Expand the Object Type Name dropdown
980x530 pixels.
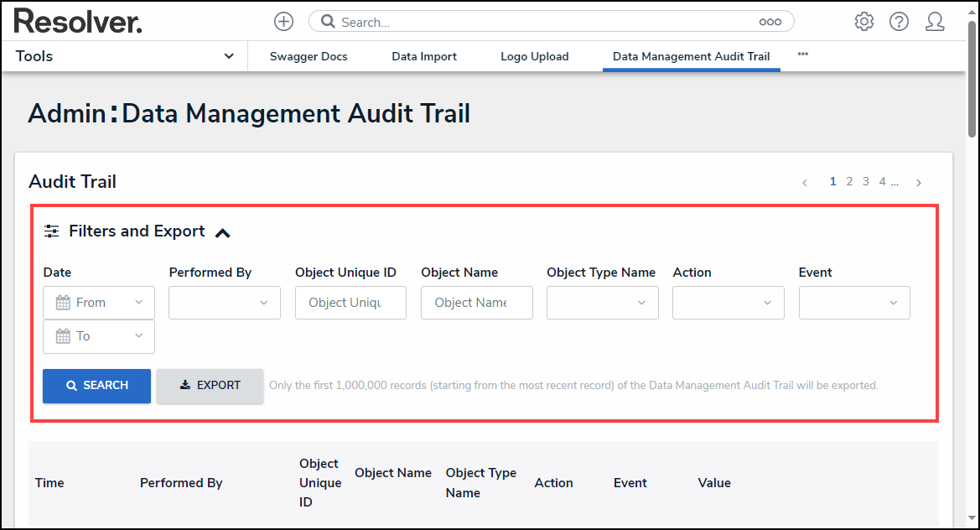pyautogui.click(x=602, y=303)
